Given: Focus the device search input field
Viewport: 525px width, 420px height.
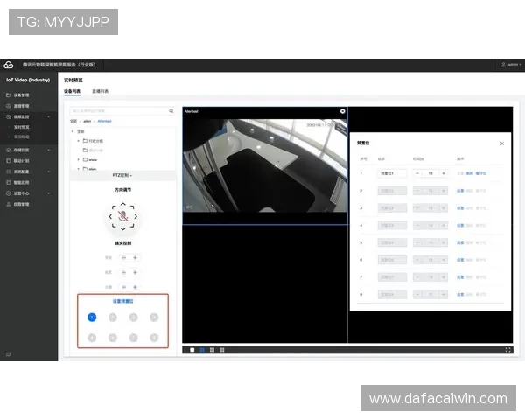Looking at the screenshot, I should click(119, 111).
